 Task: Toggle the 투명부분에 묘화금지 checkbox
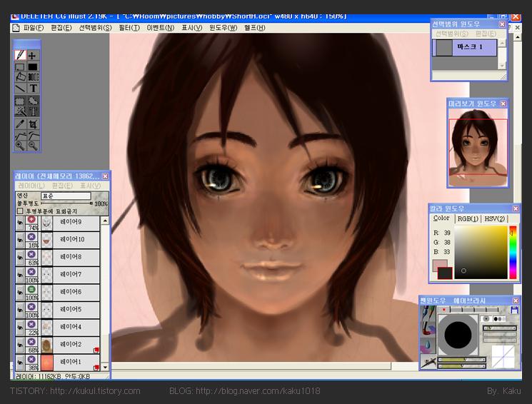click(20, 211)
